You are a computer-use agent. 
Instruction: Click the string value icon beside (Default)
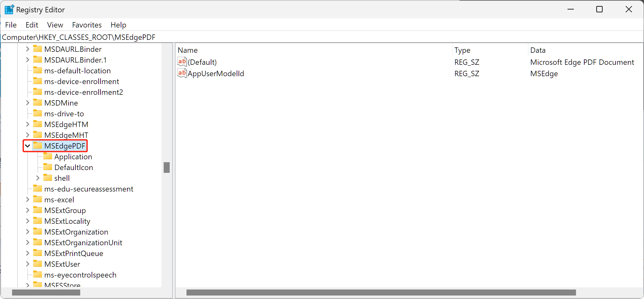(182, 62)
